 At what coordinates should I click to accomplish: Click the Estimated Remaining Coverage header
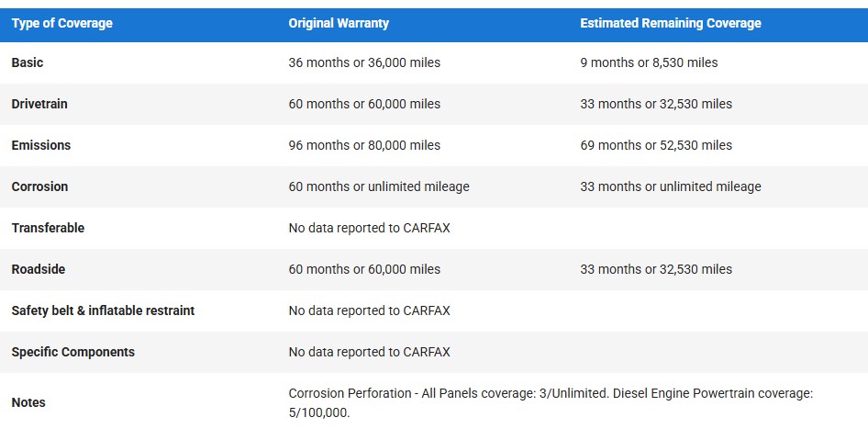(x=671, y=23)
